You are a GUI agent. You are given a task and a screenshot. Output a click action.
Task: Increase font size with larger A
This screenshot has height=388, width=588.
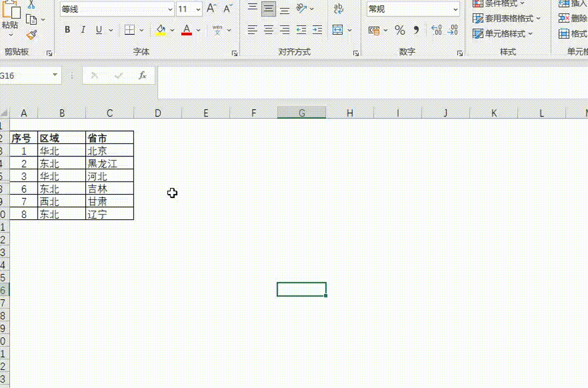212,8
